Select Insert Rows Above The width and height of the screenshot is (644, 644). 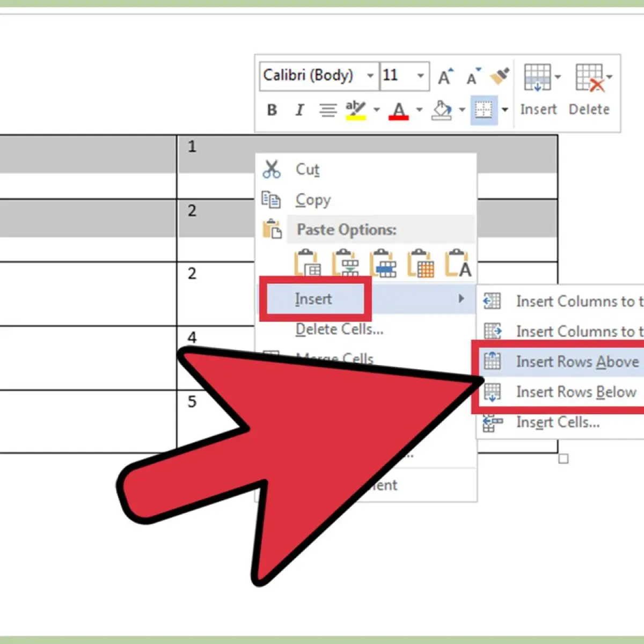561,362
